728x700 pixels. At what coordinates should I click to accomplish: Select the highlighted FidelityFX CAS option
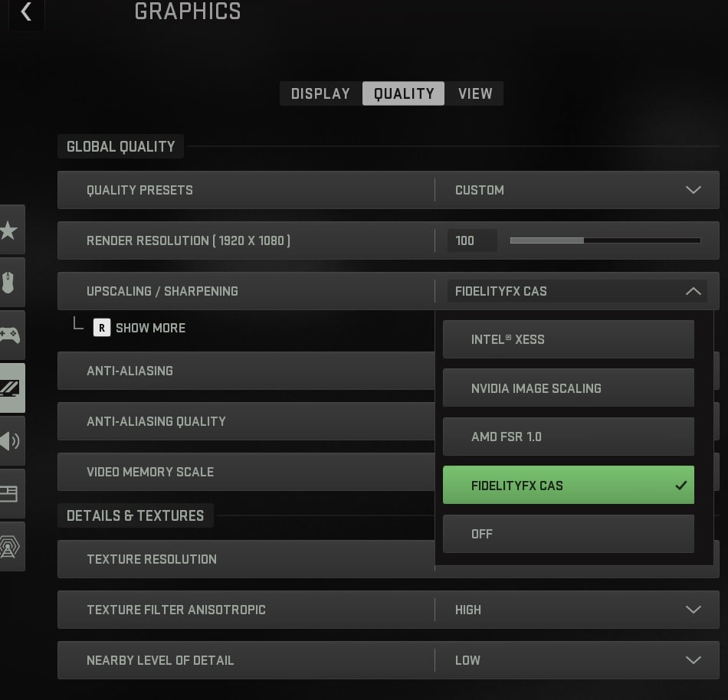pos(569,486)
